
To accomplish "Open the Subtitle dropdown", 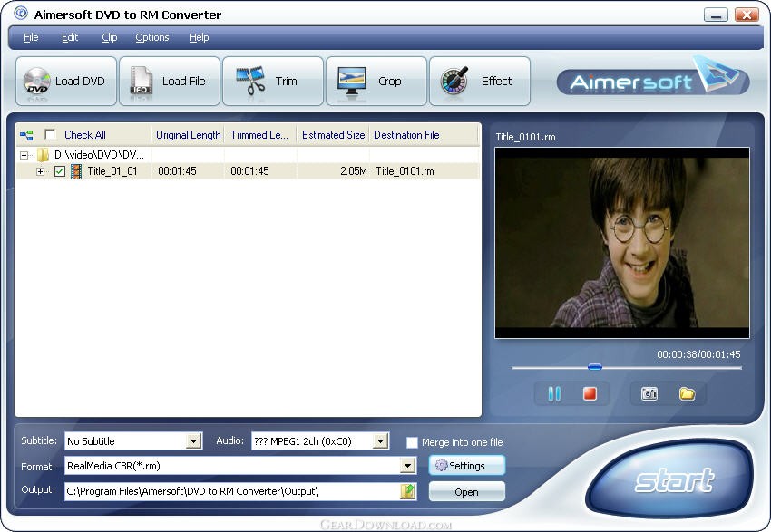I will pos(194,441).
